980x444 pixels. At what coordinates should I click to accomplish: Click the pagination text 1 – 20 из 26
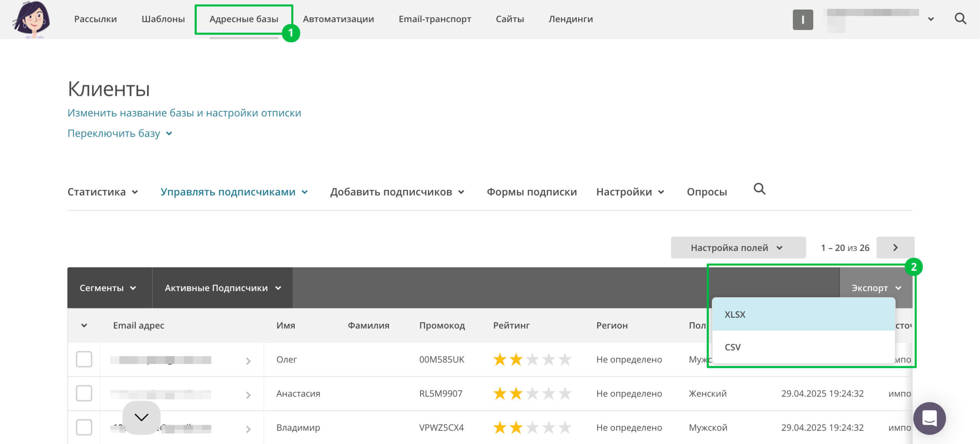point(845,248)
